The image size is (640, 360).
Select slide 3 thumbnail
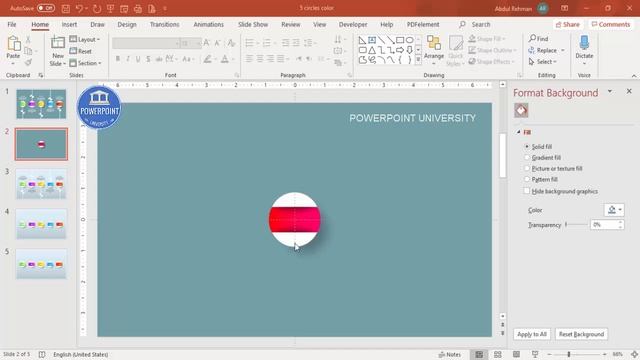click(x=41, y=184)
